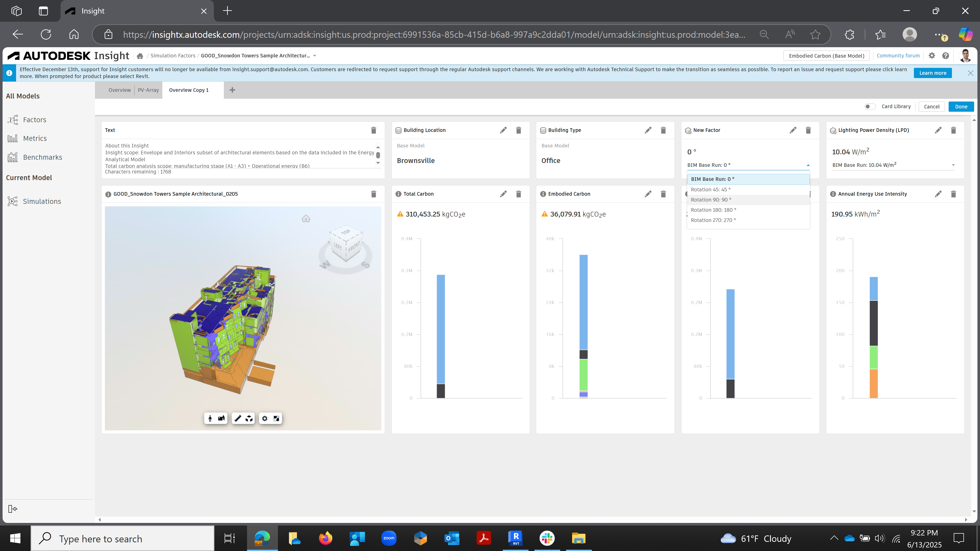Open viewer settings gear

265,418
